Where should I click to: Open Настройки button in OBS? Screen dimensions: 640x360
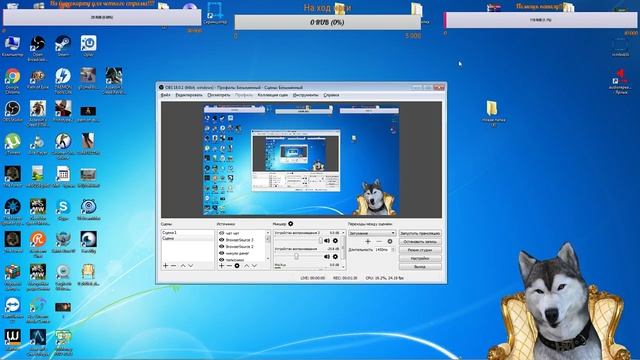[x=420, y=258]
